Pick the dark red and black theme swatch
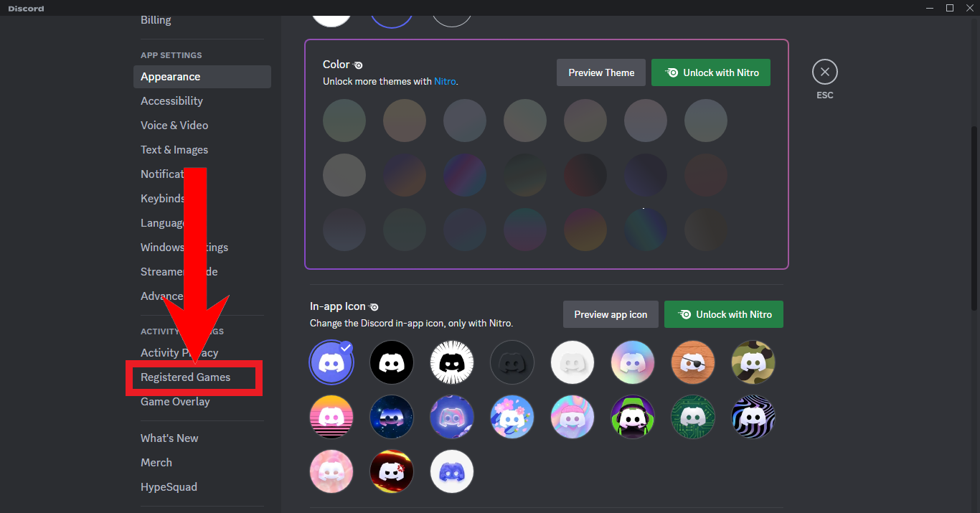 click(x=585, y=175)
